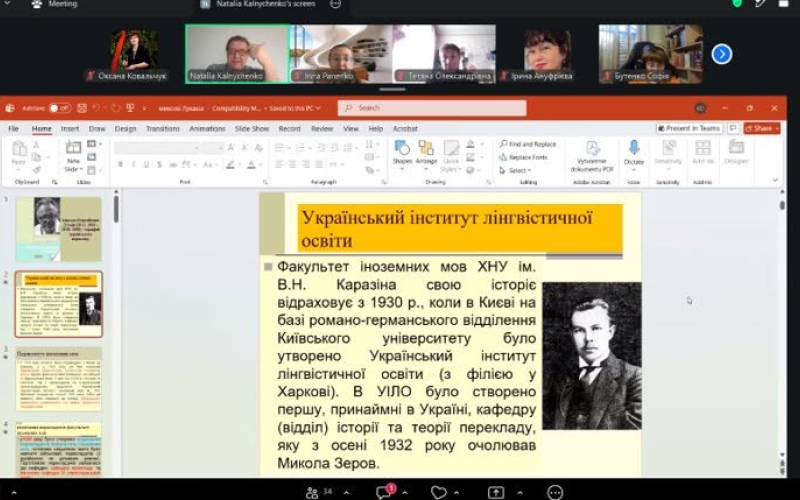Click the Redo icon in title bar

[116, 108]
